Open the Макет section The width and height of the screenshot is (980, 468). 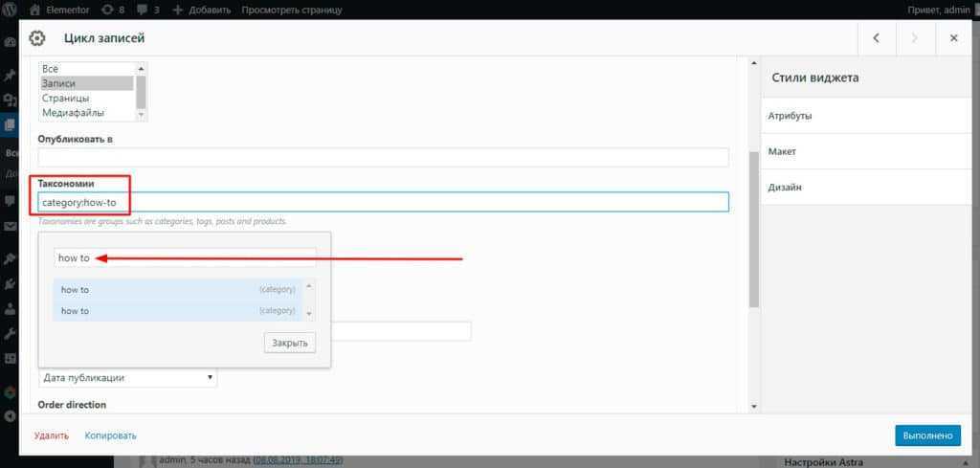click(x=869, y=151)
